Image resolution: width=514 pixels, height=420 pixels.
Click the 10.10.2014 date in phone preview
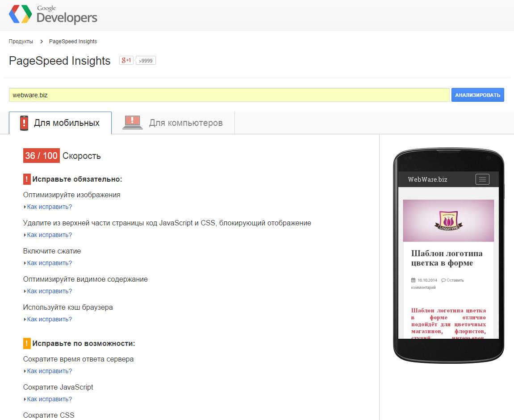click(x=427, y=280)
